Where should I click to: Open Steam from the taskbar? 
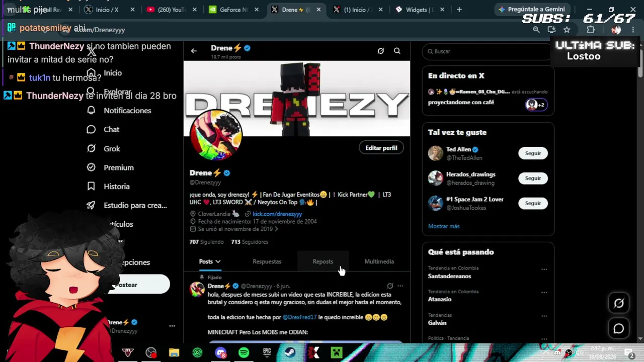coord(290,353)
